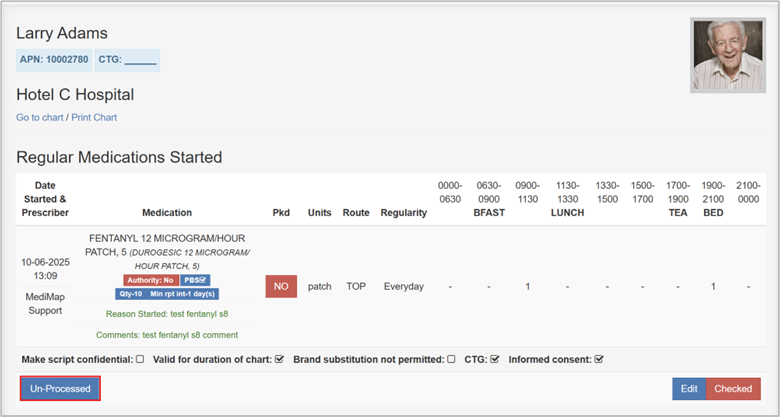This screenshot has width=780, height=417.
Task: Open the Go to chart link
Action: [x=40, y=118]
